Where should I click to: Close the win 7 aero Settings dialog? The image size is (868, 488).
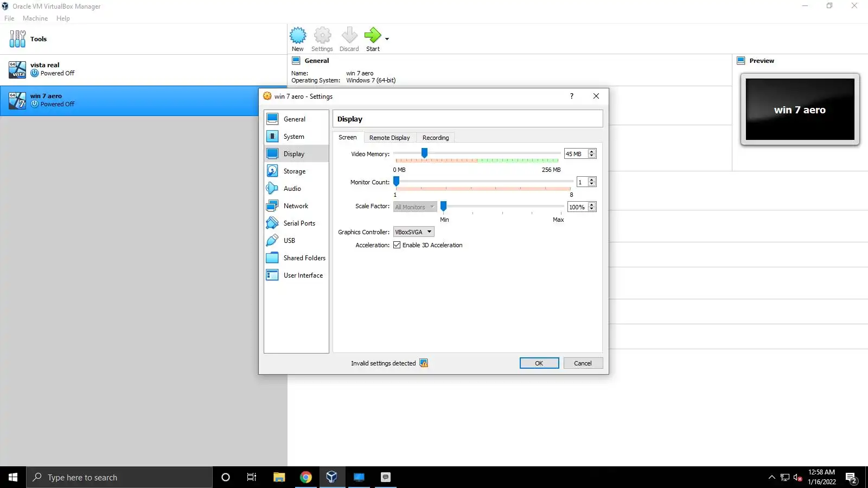click(596, 97)
